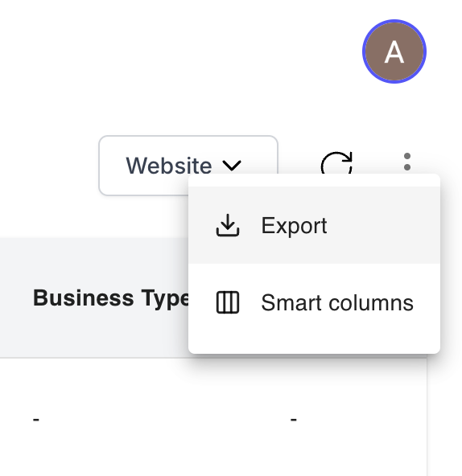Choose Smart columns from the popup menu

(314, 302)
